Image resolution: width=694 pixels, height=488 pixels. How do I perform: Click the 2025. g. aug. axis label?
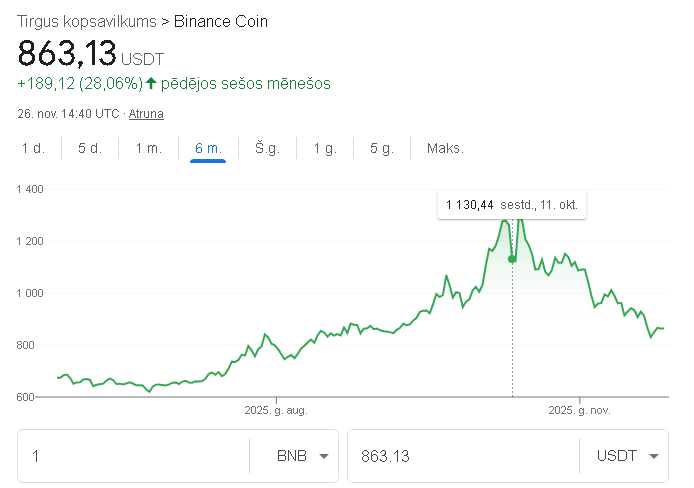(x=276, y=410)
